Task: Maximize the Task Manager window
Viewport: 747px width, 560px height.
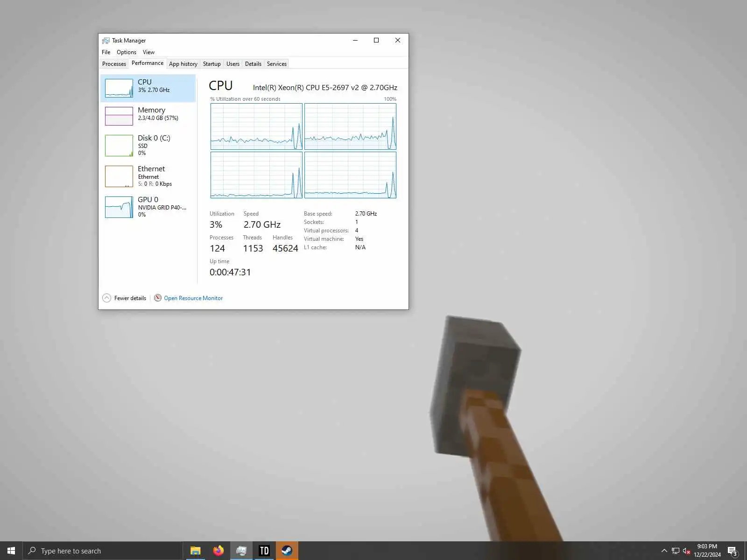Action: tap(376, 41)
